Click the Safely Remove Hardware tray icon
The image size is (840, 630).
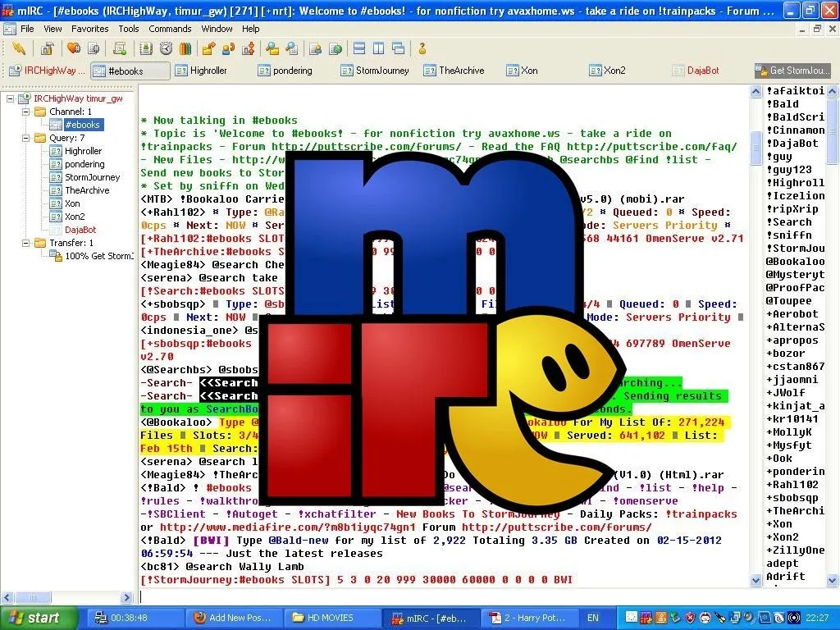tap(676, 618)
